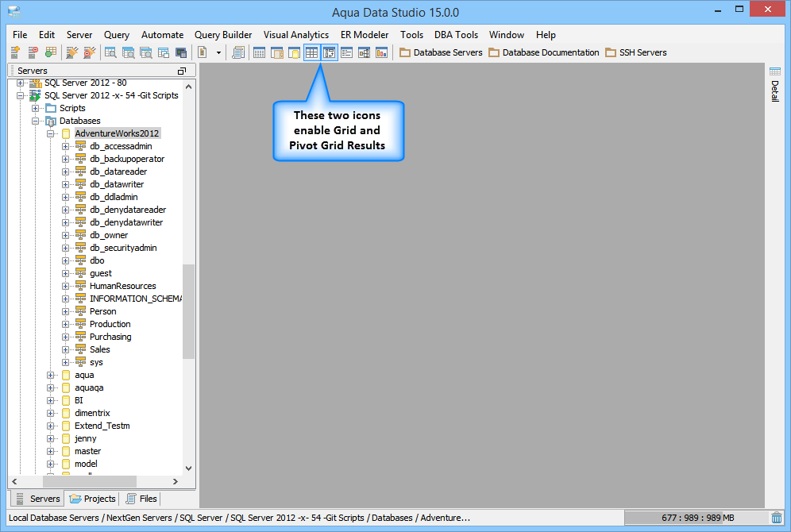Click the BI database icon

coord(66,400)
